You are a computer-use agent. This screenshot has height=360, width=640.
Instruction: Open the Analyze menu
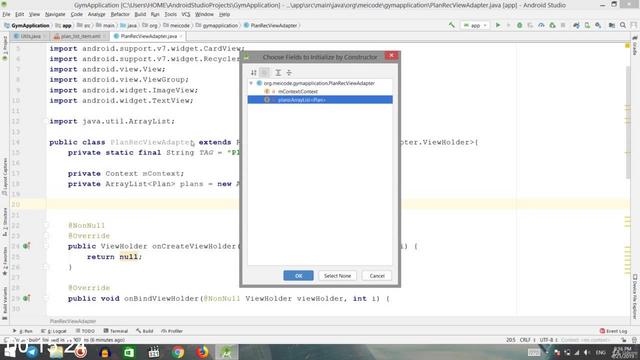pos(96,14)
